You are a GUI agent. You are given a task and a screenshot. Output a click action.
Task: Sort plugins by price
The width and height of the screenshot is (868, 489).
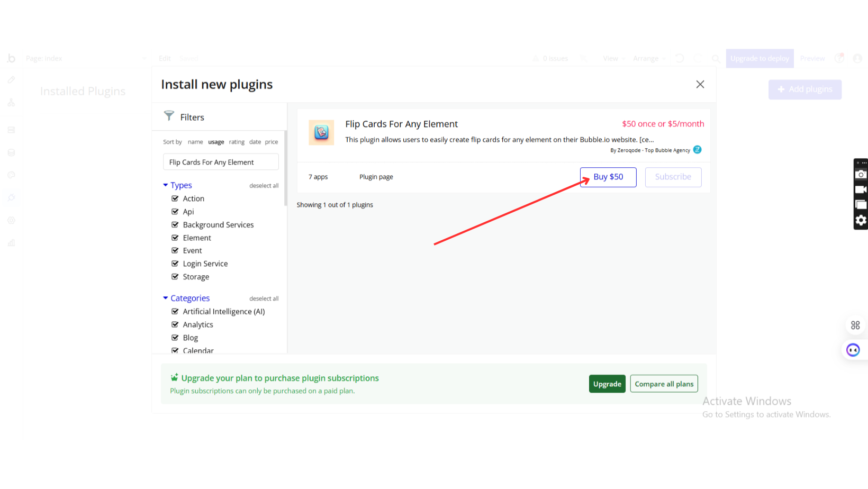pos(272,142)
